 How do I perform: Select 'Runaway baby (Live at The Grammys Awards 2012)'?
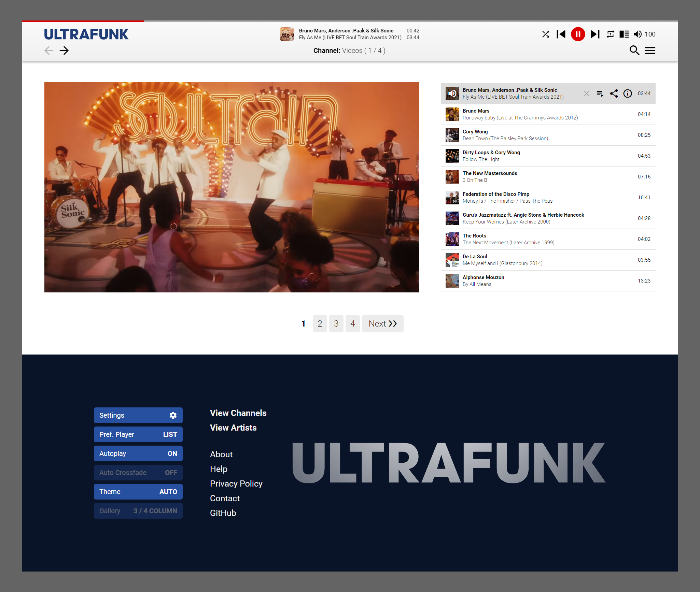520,118
